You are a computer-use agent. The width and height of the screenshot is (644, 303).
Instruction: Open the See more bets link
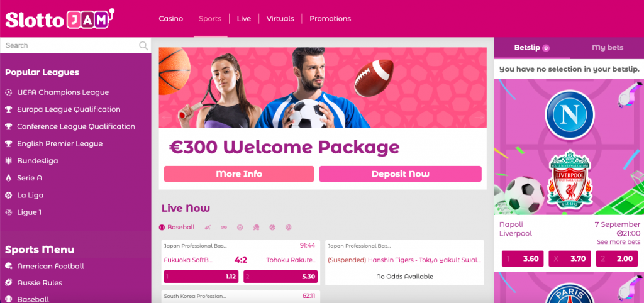619,242
